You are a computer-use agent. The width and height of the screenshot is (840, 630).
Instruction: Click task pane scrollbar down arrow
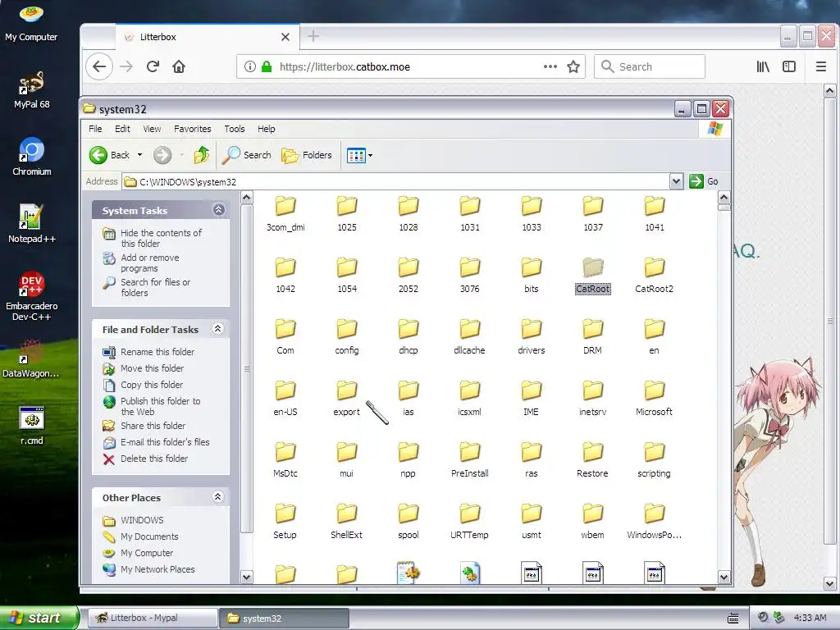(246, 577)
